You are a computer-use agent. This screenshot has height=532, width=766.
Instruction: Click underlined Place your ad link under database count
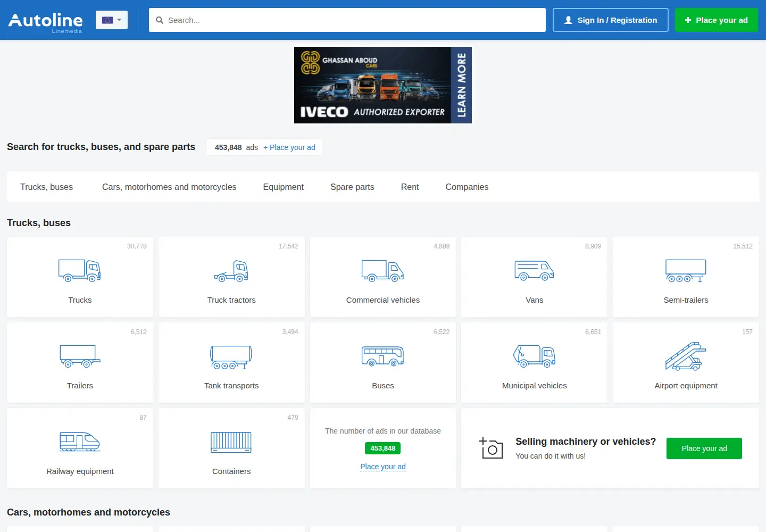383,467
